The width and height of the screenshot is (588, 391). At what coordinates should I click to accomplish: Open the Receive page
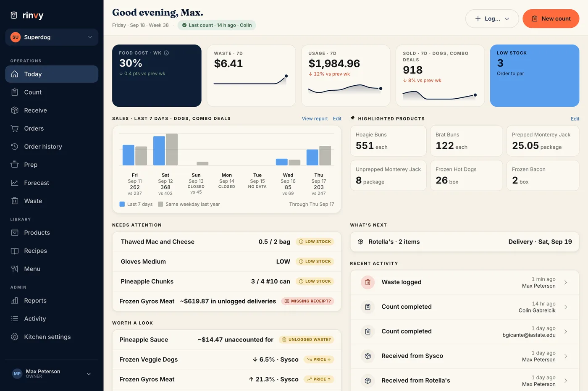click(x=52, y=110)
